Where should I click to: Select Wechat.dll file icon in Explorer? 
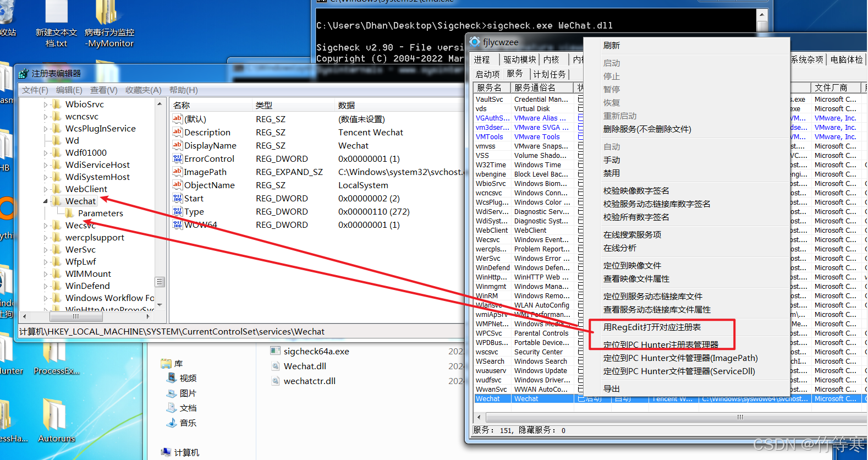275,366
